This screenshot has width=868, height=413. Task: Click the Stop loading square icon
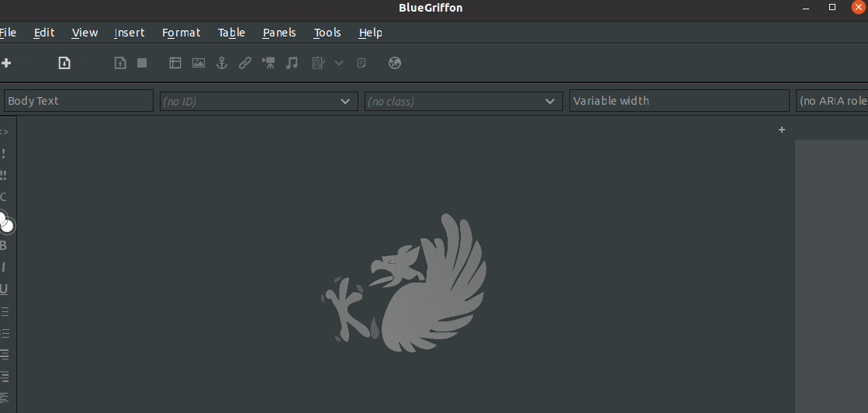142,63
